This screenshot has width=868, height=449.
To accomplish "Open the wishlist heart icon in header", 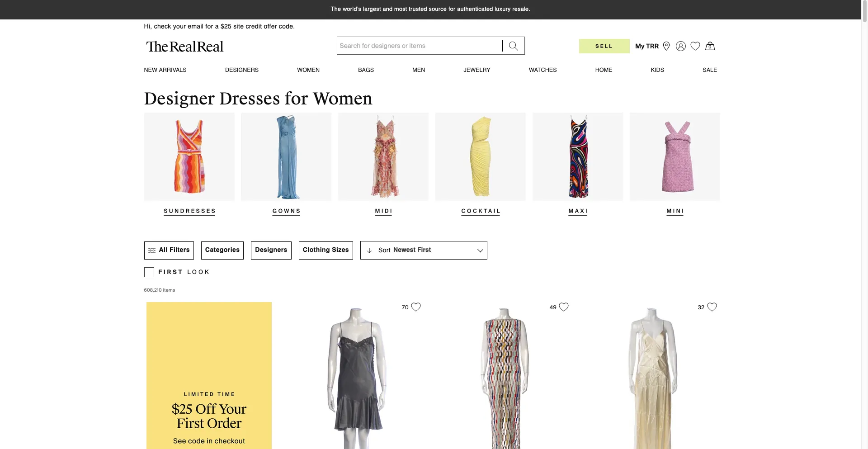I will pyautogui.click(x=695, y=46).
